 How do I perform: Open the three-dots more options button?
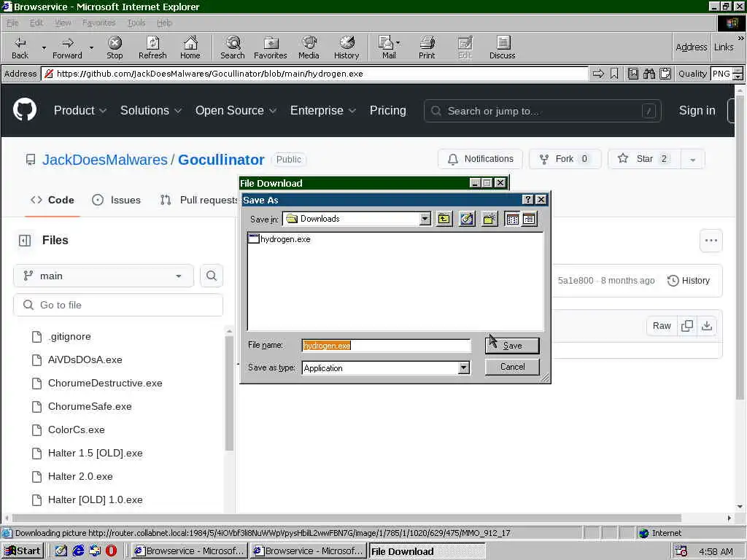711,241
